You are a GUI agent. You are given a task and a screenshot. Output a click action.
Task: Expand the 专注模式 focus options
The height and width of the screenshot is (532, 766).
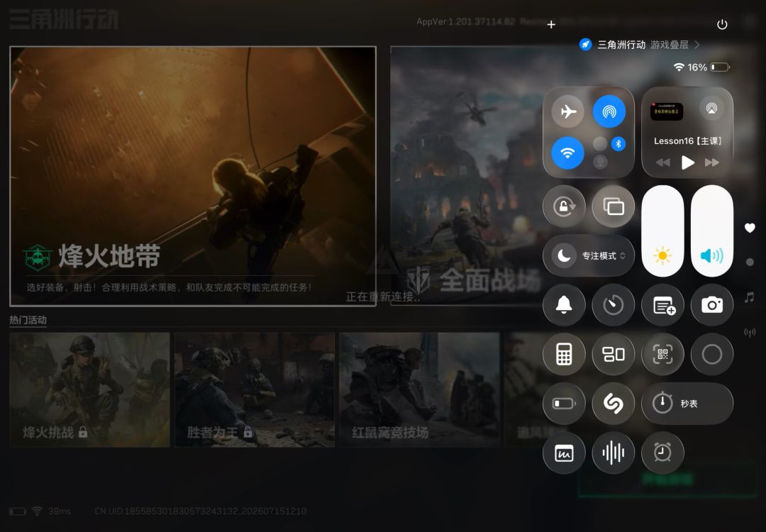click(x=604, y=255)
